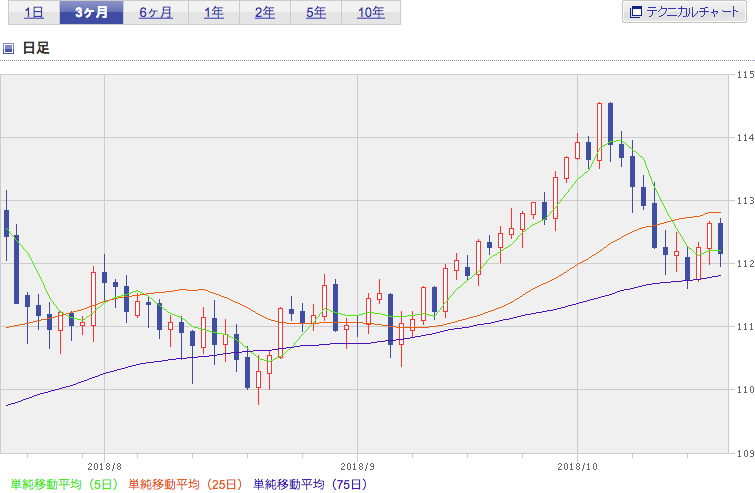755x493 pixels.
Task: Click the 109 price axis label
Action: 745,453
